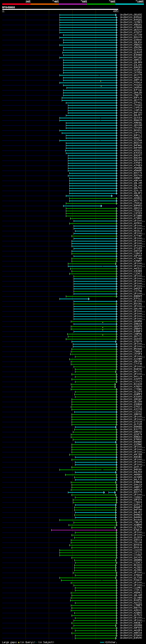
Task: Select the UniRef100_A1Z8D2 label
Action: pos(131,570)
